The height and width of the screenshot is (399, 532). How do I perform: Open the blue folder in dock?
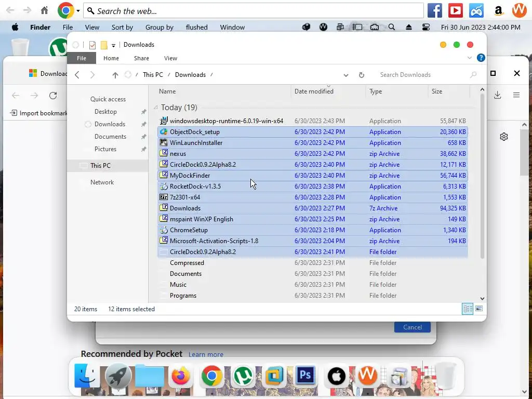[x=149, y=376]
